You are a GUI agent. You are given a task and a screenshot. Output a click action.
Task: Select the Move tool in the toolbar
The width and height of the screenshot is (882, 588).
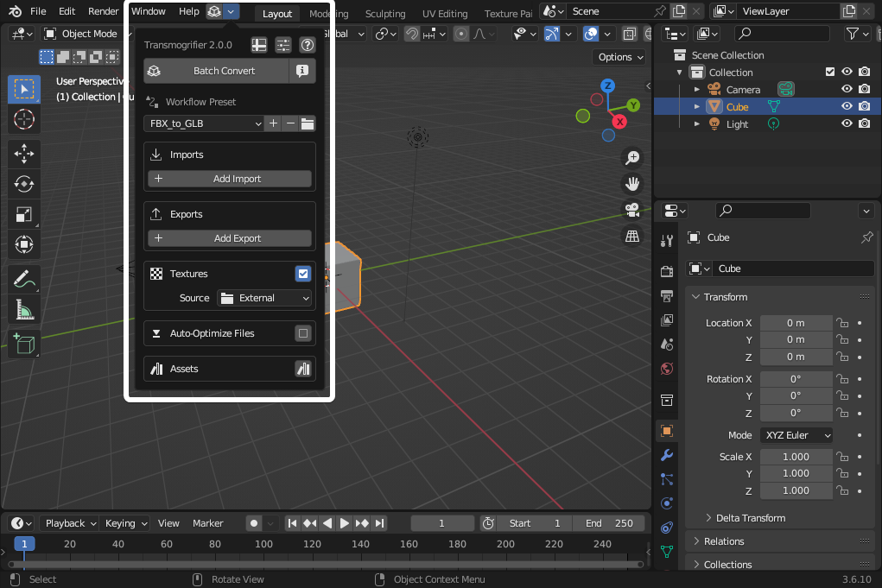[24, 155]
